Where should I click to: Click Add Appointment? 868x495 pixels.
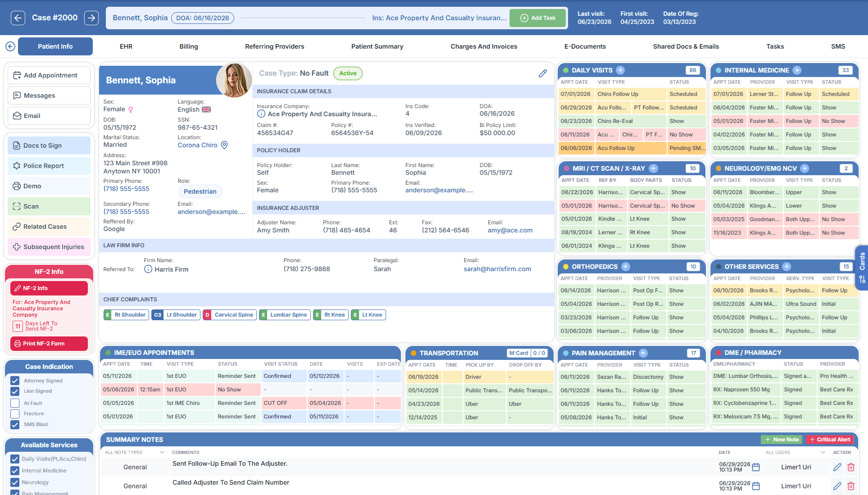tap(49, 75)
